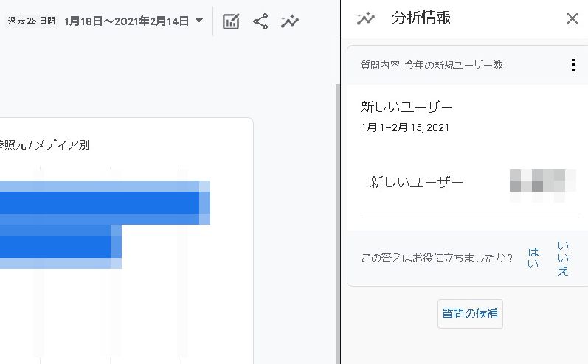Expand the date range dropdown arrow

[x=199, y=21]
